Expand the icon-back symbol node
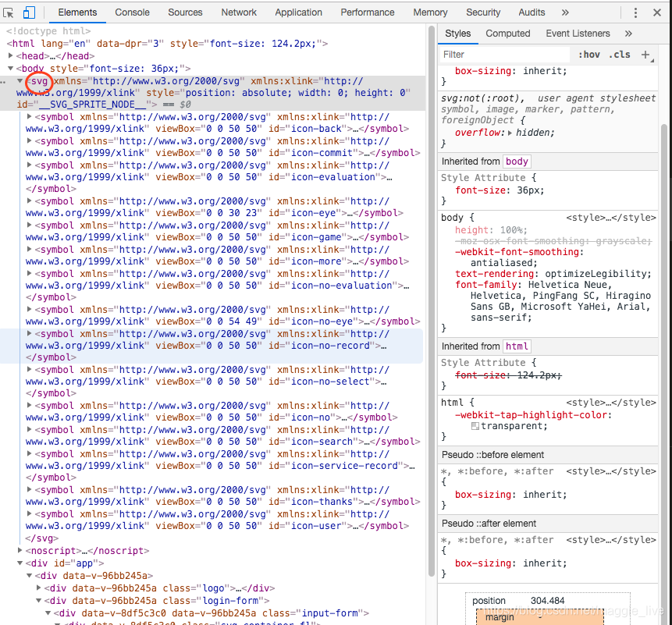 pos(29,116)
